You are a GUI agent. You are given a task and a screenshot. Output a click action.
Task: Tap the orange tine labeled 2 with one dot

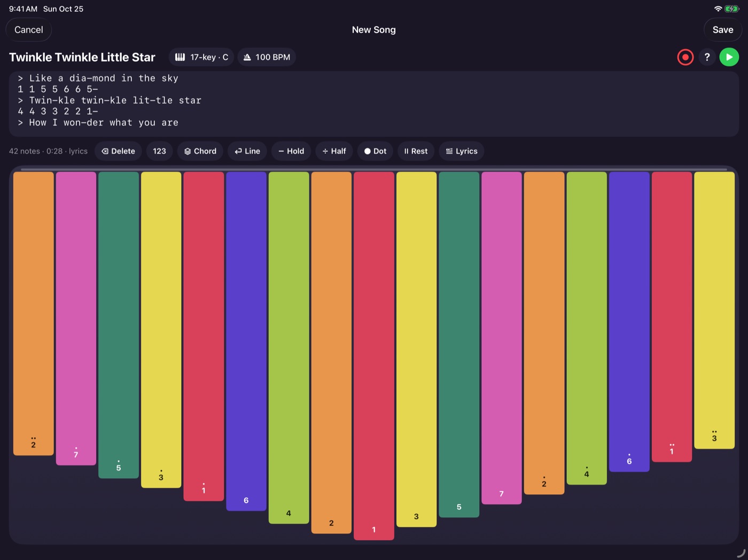[544, 333]
